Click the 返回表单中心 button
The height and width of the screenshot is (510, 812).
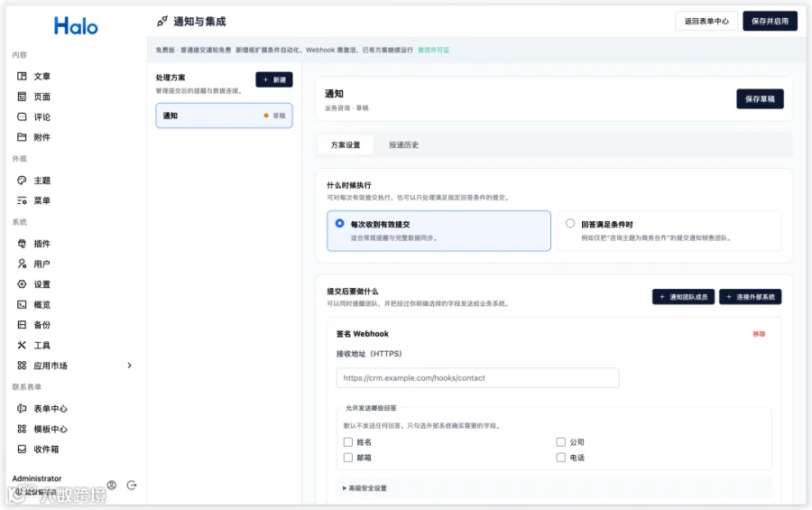(x=706, y=22)
